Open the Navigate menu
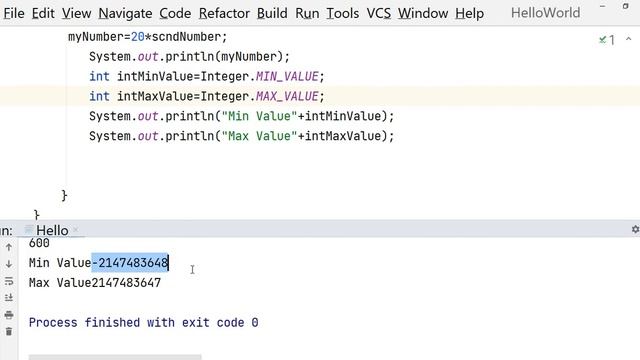Viewport: 640px width, 360px height. (x=125, y=13)
